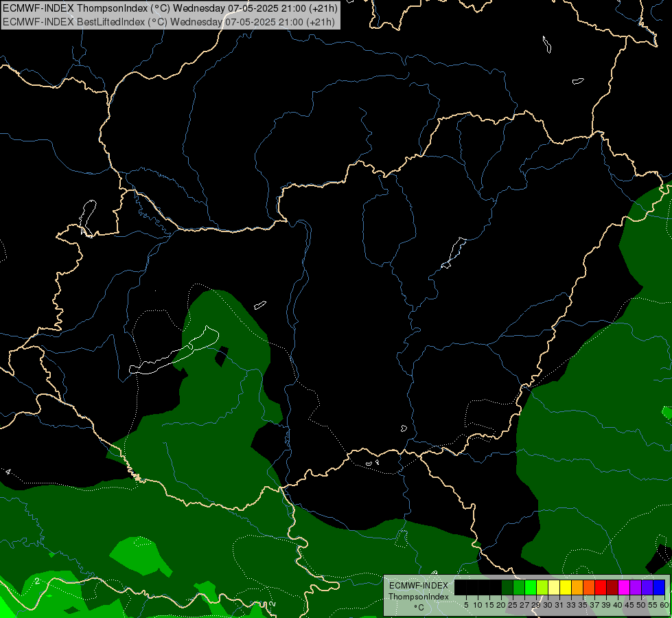
Task: Click legend tick value 40
Action: pyautogui.click(x=618, y=605)
